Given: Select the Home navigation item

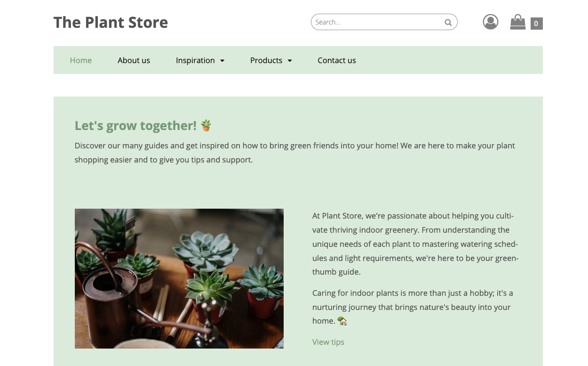Looking at the screenshot, I should [80, 60].
